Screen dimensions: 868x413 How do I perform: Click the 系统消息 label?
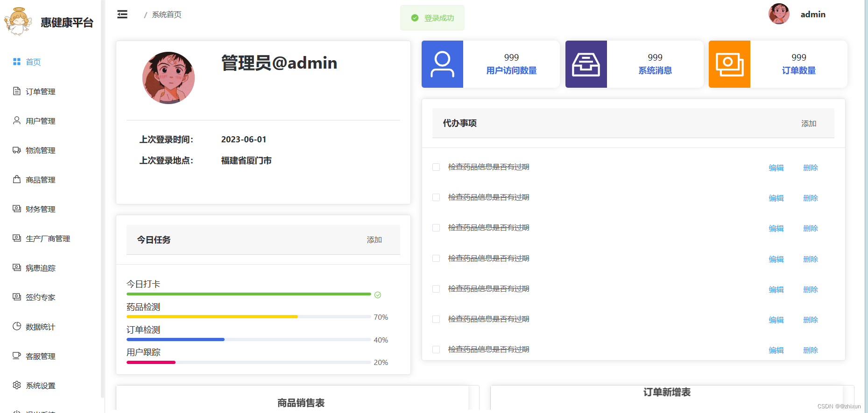pyautogui.click(x=655, y=70)
